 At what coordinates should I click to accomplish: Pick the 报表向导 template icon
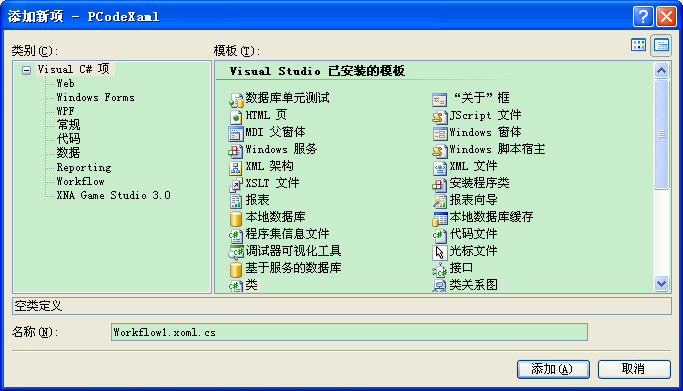(440, 202)
